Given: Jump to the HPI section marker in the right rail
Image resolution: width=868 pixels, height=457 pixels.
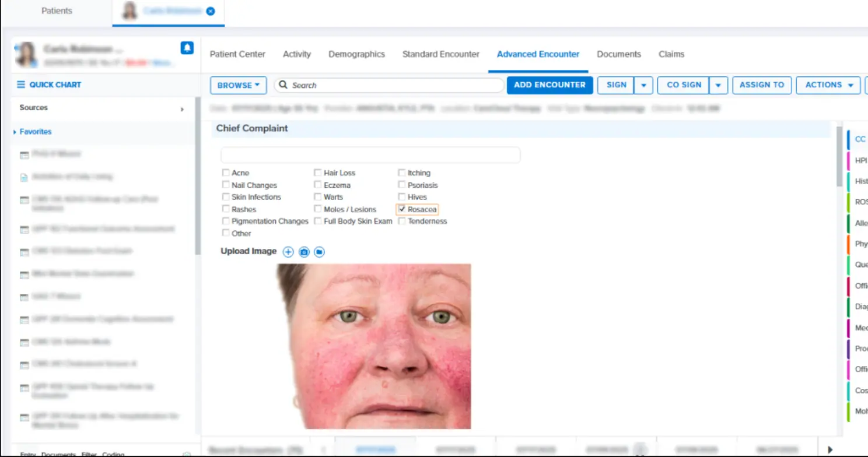Looking at the screenshot, I should 860,160.
